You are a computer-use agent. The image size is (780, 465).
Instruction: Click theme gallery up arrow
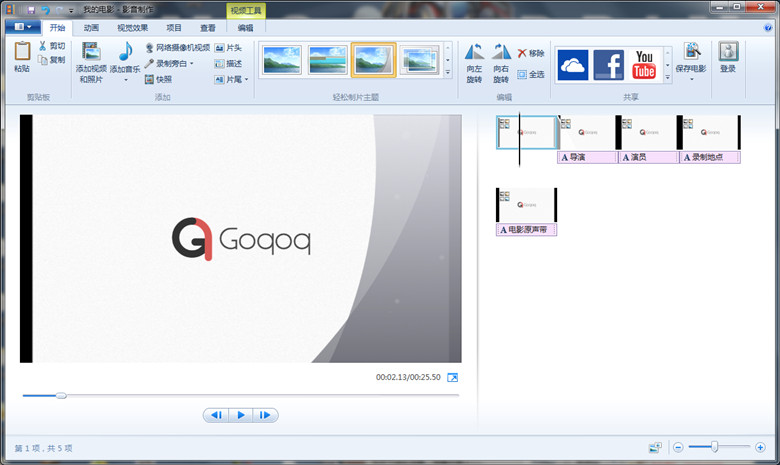(x=448, y=48)
